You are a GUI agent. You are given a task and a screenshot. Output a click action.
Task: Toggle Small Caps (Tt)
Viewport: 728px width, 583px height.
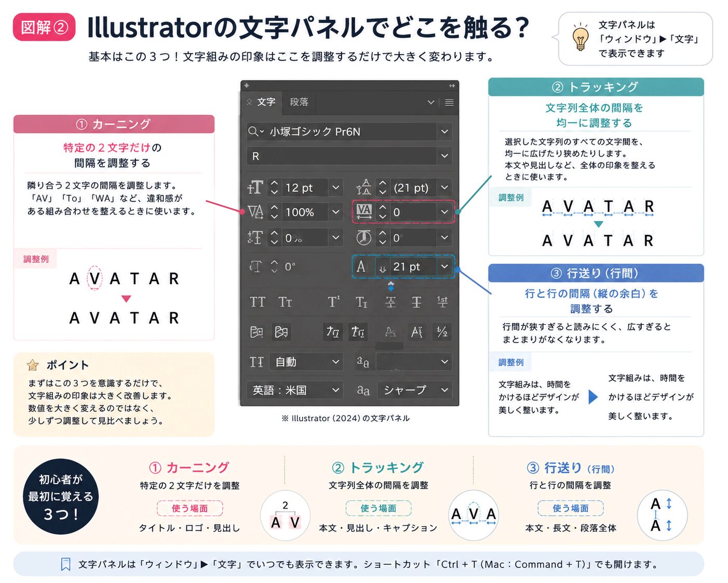[x=285, y=302]
